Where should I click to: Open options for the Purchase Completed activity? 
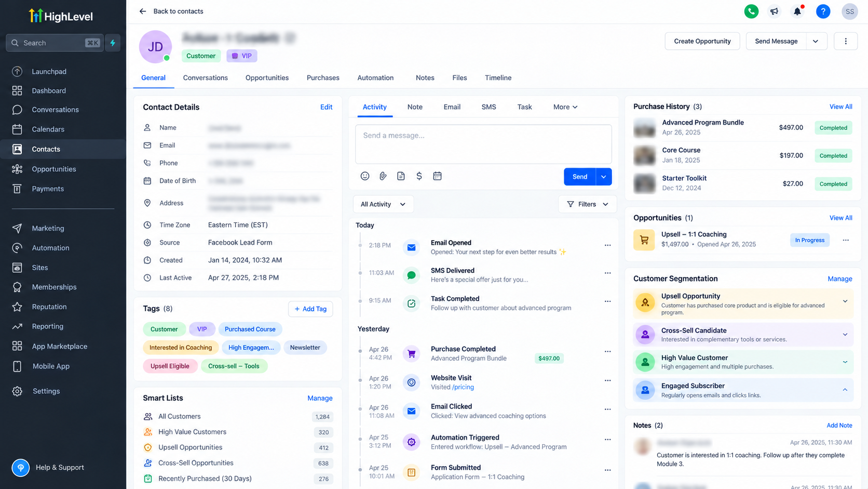click(x=607, y=352)
